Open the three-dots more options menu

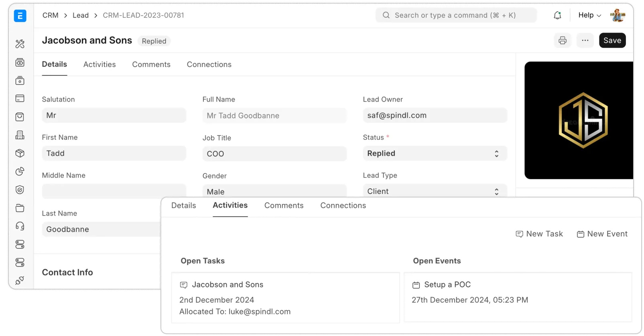[585, 41]
